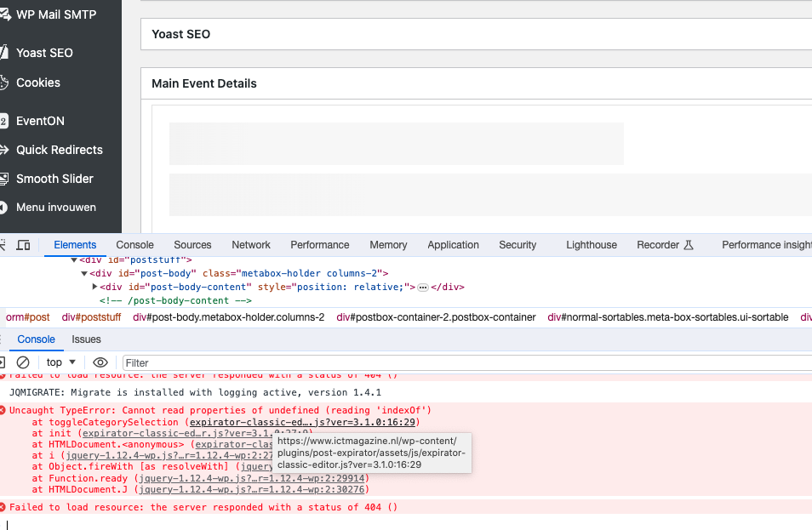The height and width of the screenshot is (530, 812).
Task: Open the Issues tab next to Console
Action: coord(86,339)
